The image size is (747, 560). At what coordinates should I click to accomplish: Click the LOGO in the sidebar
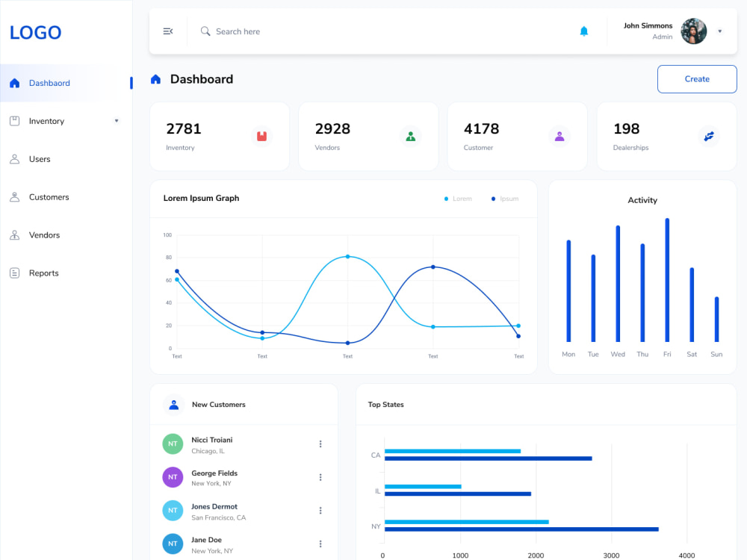click(x=36, y=32)
